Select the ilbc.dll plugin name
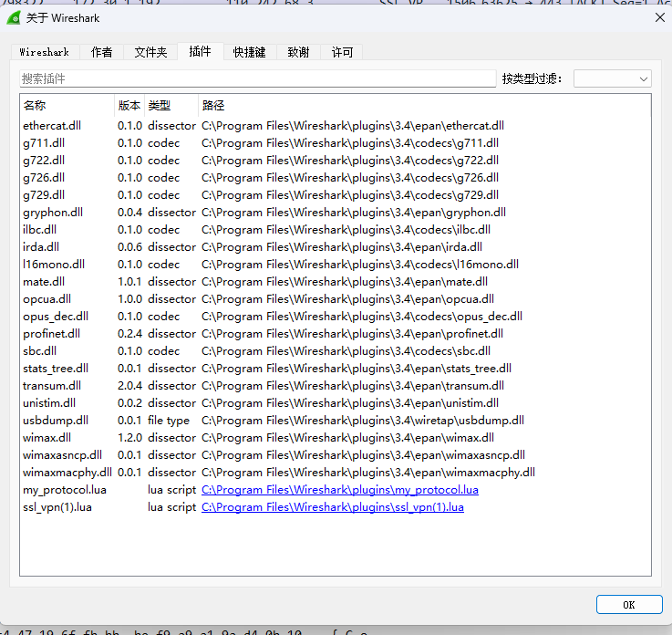 [39, 230]
